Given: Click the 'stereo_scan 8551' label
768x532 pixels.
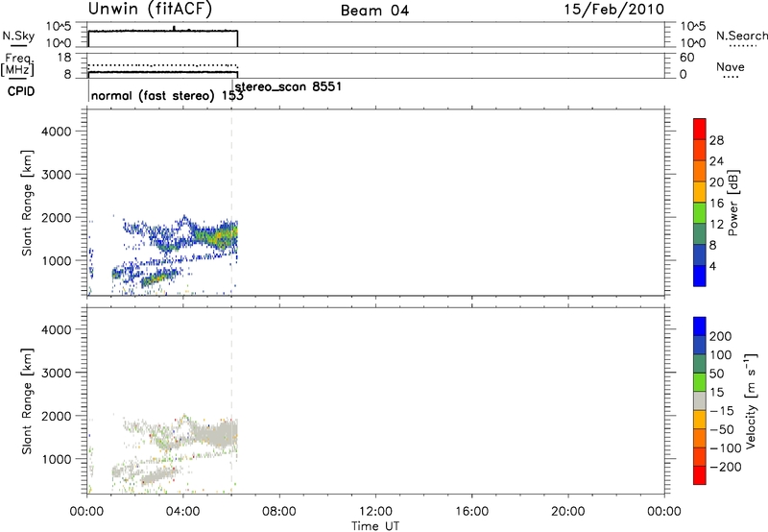Looking at the screenshot, I should click(288, 86).
